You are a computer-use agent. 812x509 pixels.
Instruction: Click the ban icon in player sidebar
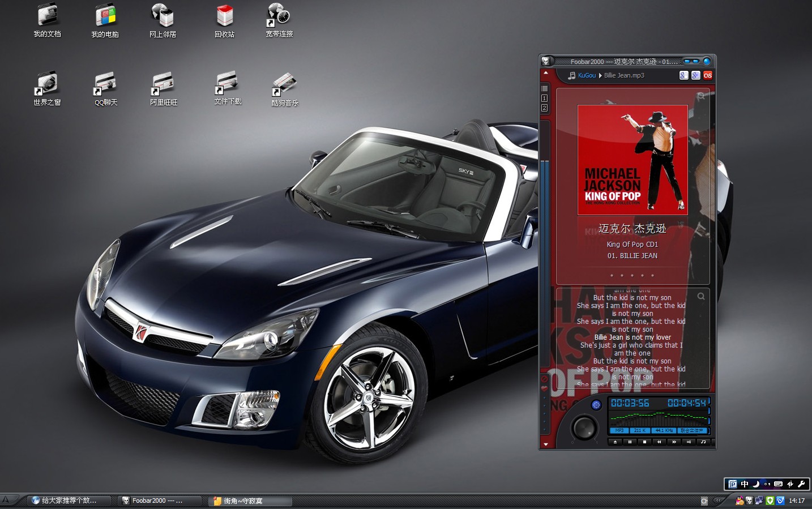coord(544,379)
